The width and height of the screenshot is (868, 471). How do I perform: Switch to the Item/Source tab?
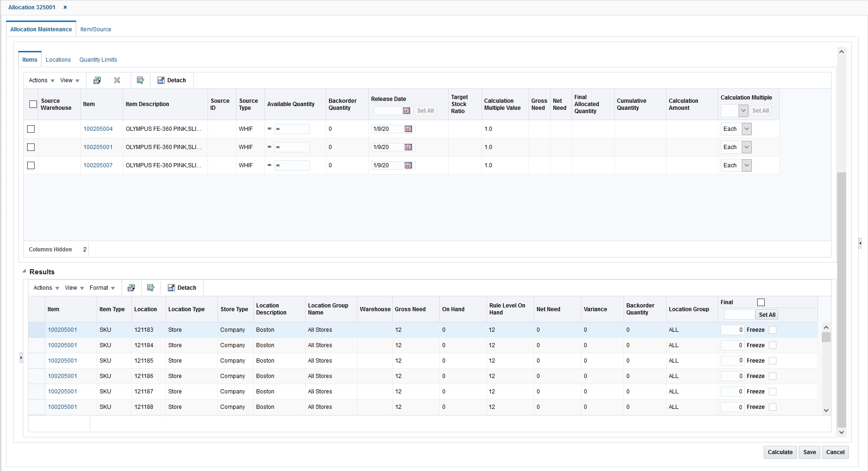[x=95, y=29]
